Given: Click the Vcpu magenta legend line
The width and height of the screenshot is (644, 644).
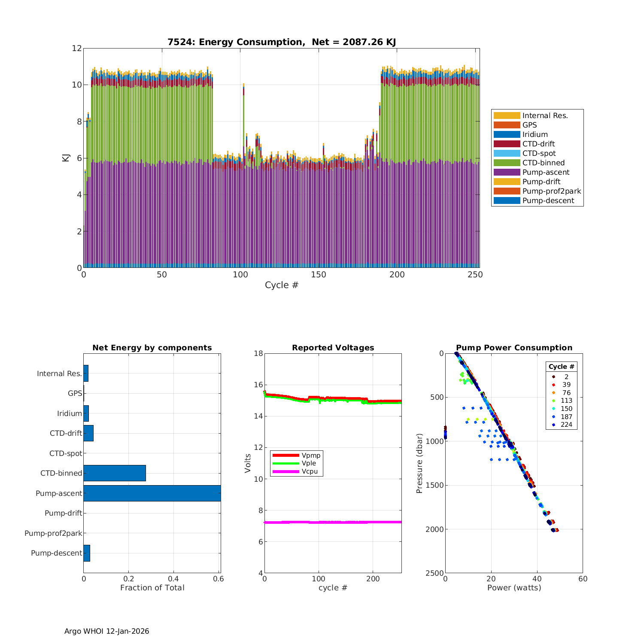Looking at the screenshot, I should 286,471.
